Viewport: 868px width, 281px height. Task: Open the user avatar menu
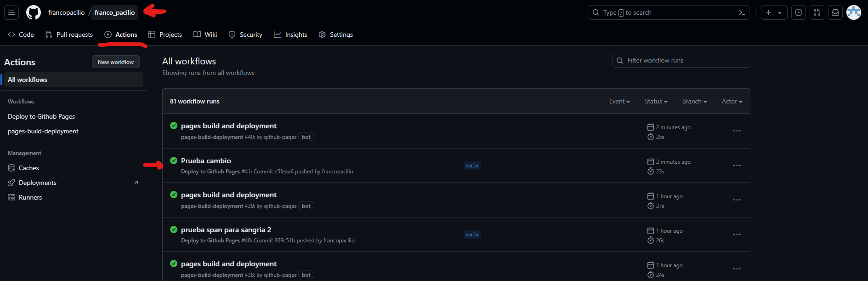pos(854,12)
